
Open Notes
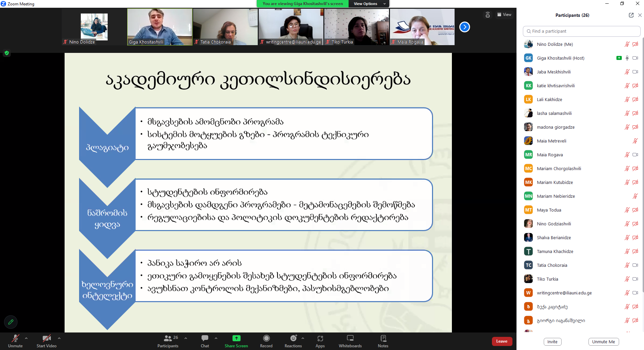coord(383,341)
